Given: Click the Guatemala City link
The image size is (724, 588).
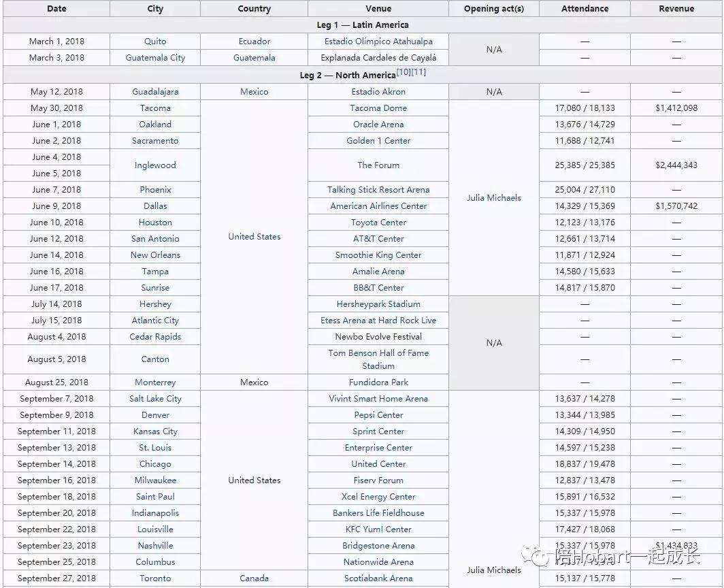Looking at the screenshot, I should coord(155,58).
